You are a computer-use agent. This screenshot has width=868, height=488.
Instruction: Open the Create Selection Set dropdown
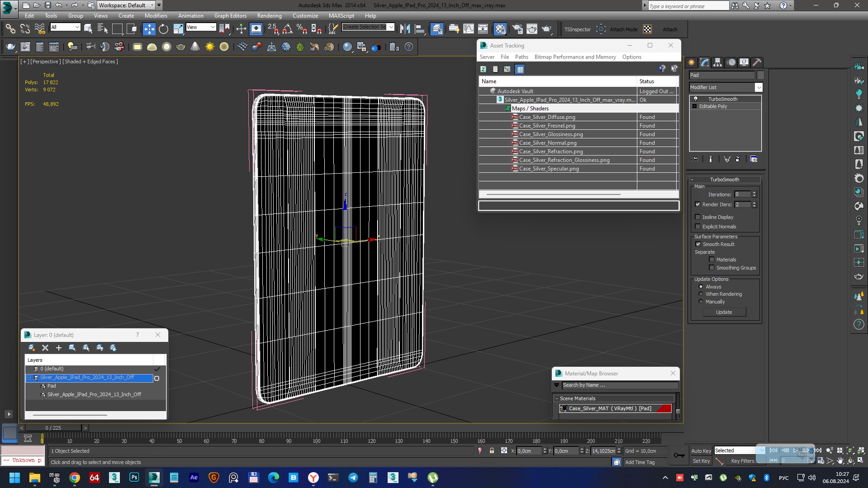(368, 27)
